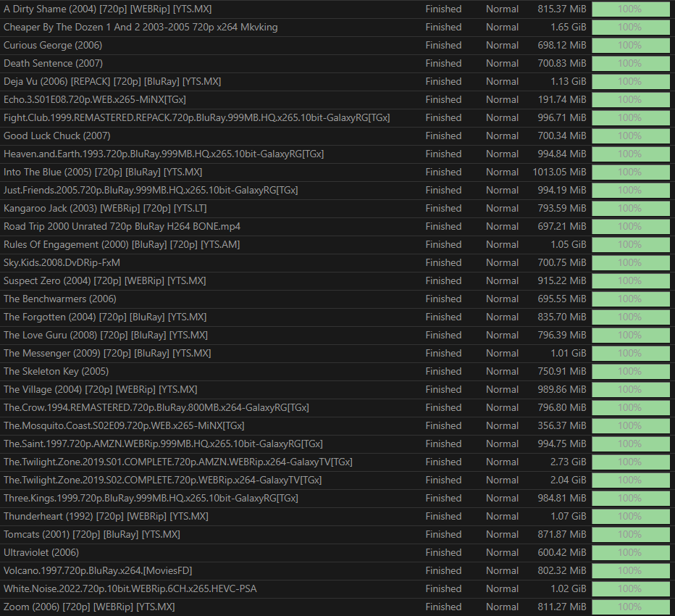This screenshot has height=616, width=675.
Task: Click the 191.74 MiB size value
Action: click(x=562, y=99)
